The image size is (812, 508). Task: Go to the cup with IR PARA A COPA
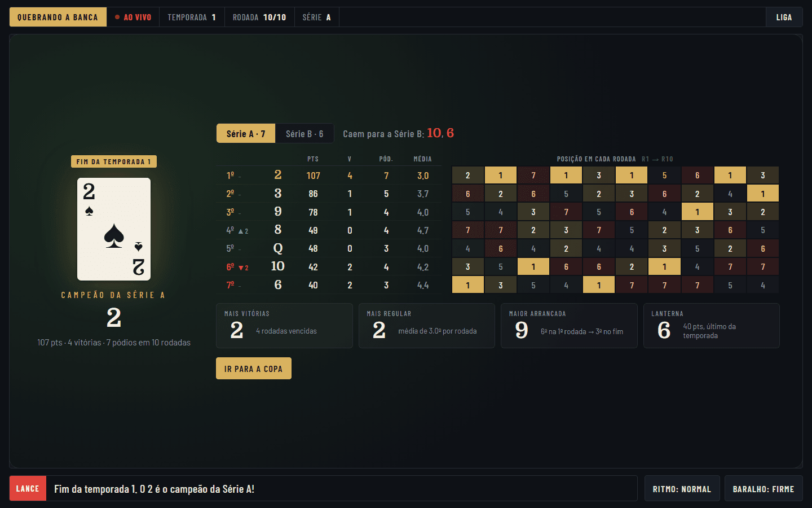pos(254,369)
